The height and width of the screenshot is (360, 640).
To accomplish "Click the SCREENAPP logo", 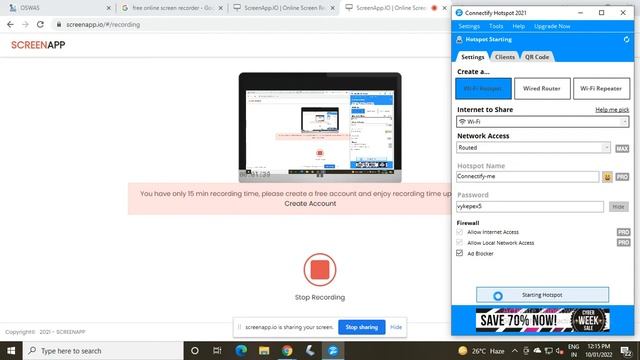I will click(x=38, y=45).
